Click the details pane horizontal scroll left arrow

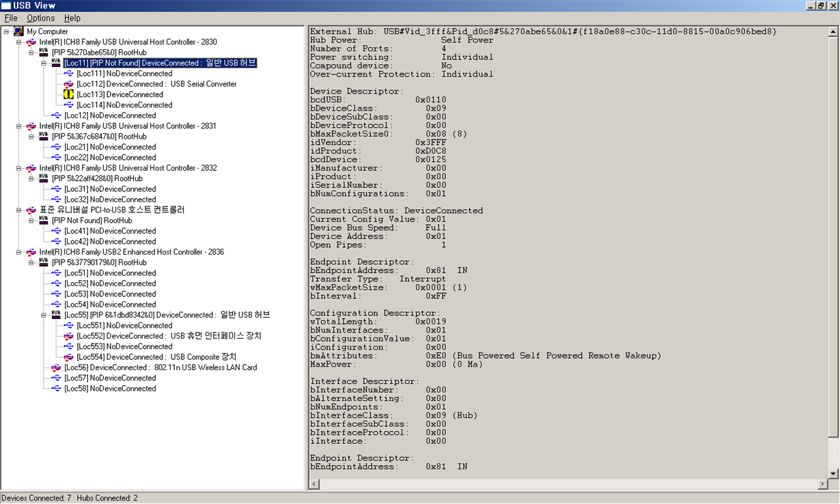tap(314, 484)
